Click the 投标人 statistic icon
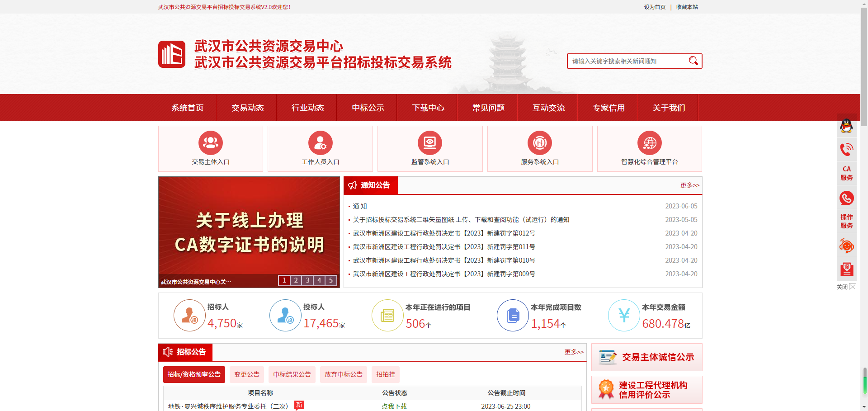This screenshot has height=411, width=868. (x=285, y=315)
